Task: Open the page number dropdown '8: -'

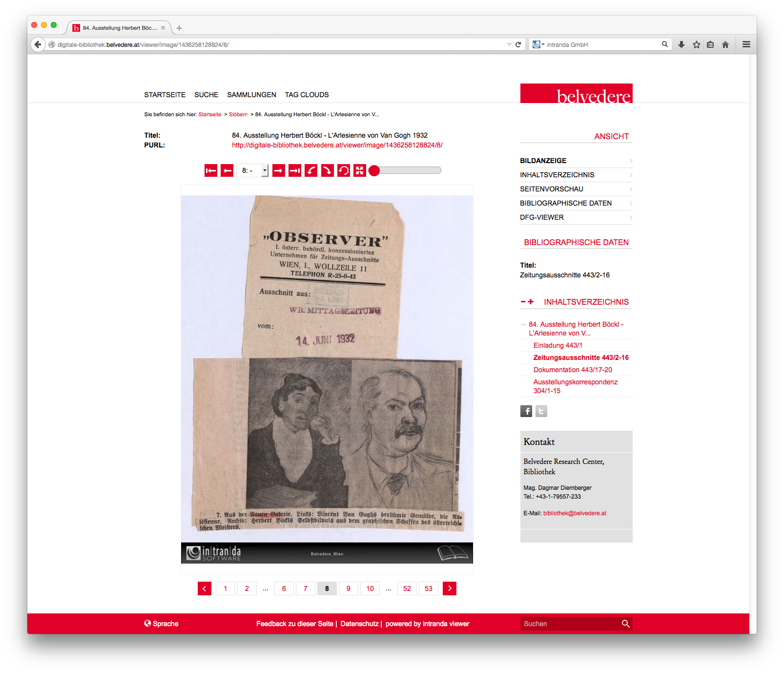Action: [x=253, y=170]
